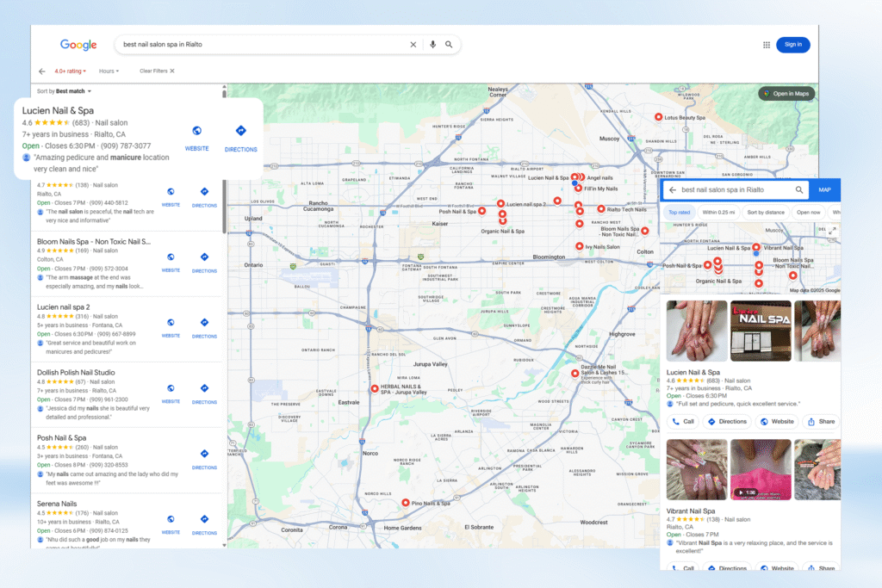Open the 4.0+ rating filter dropdown
The height and width of the screenshot is (588, 882).
[71, 71]
